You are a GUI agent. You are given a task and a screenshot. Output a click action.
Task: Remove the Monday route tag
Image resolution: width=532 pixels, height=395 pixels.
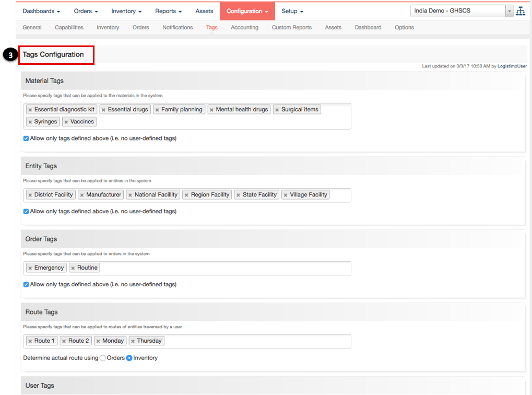(x=98, y=341)
